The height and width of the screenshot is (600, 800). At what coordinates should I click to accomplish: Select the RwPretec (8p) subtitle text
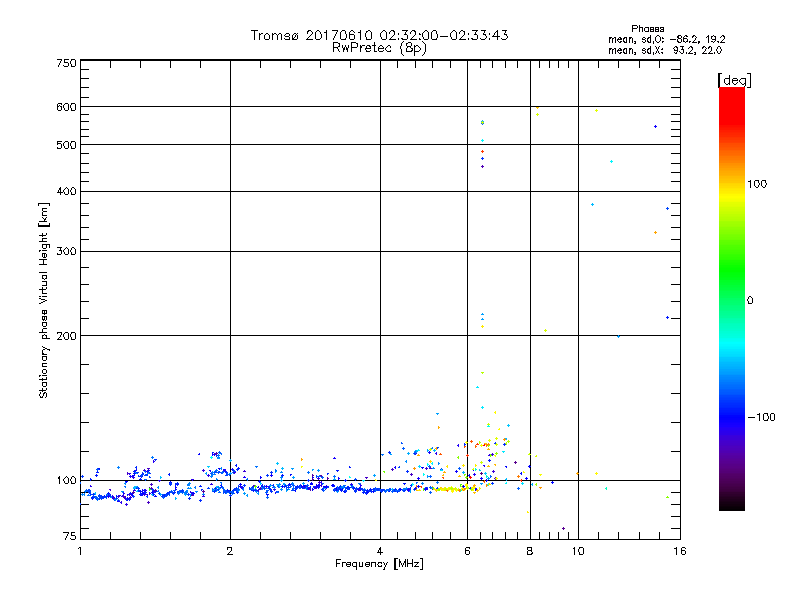pos(379,47)
